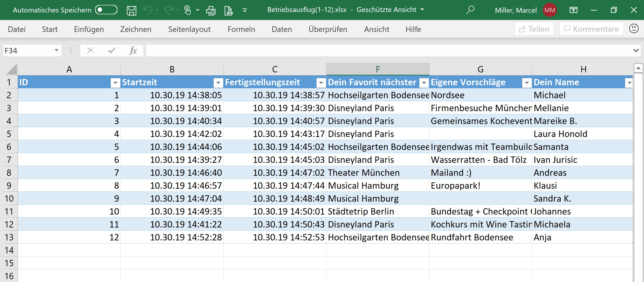Open Customize Quick Access Toolbar menu
The width and height of the screenshot is (644, 282).
pyautogui.click(x=245, y=11)
